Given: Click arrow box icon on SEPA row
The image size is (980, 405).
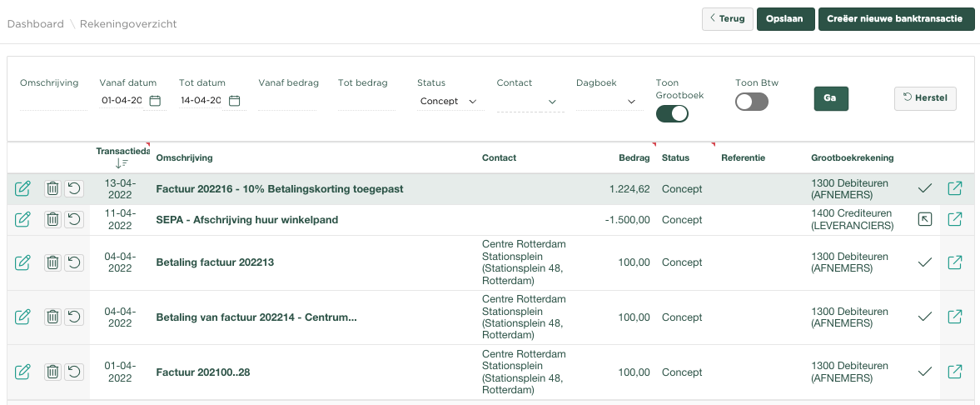Looking at the screenshot, I should 924,220.
